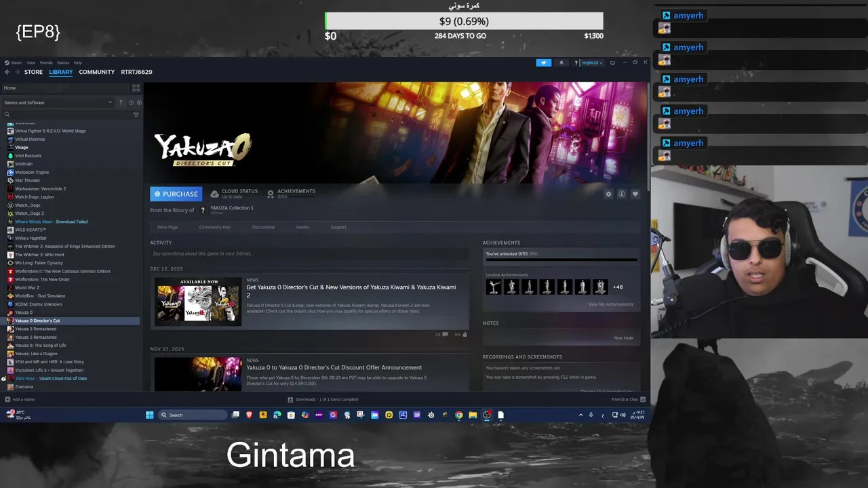Click the +48 locked achievements counter
Viewport: 868px width, 488px height.
pyautogui.click(x=618, y=287)
